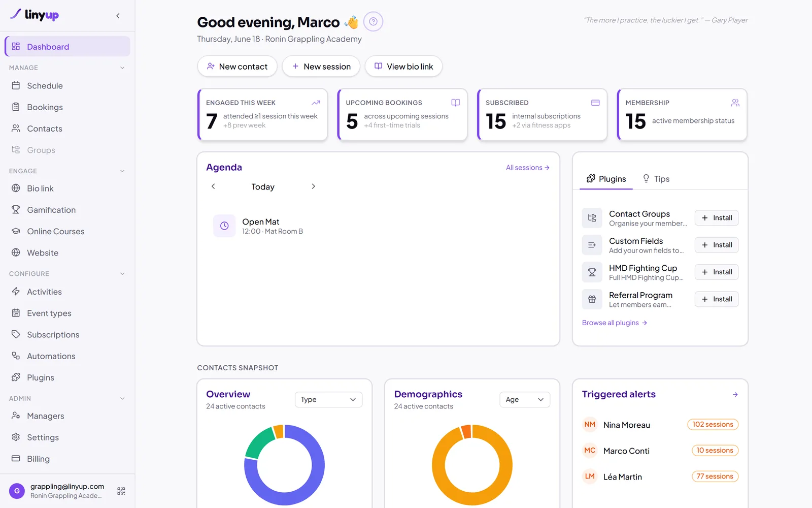Click the Settings gear icon in sidebar
The height and width of the screenshot is (508, 812).
pos(16,437)
